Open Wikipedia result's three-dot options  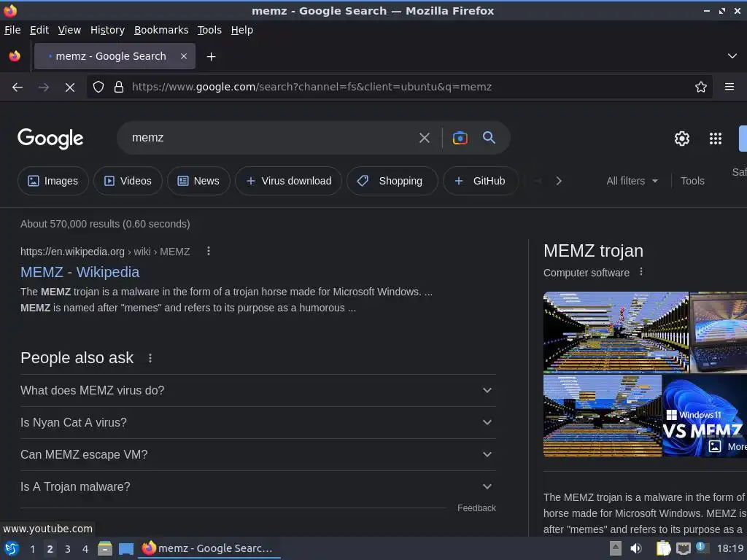[208, 252]
